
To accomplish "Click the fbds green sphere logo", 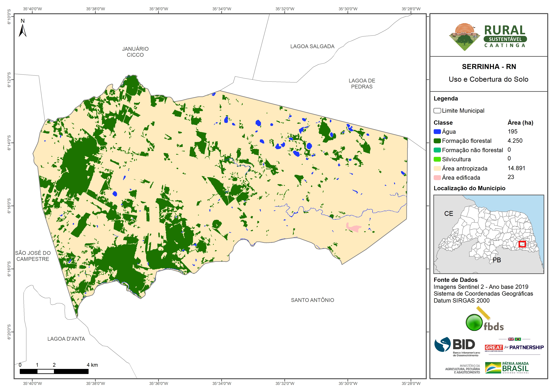I will point(474,322).
